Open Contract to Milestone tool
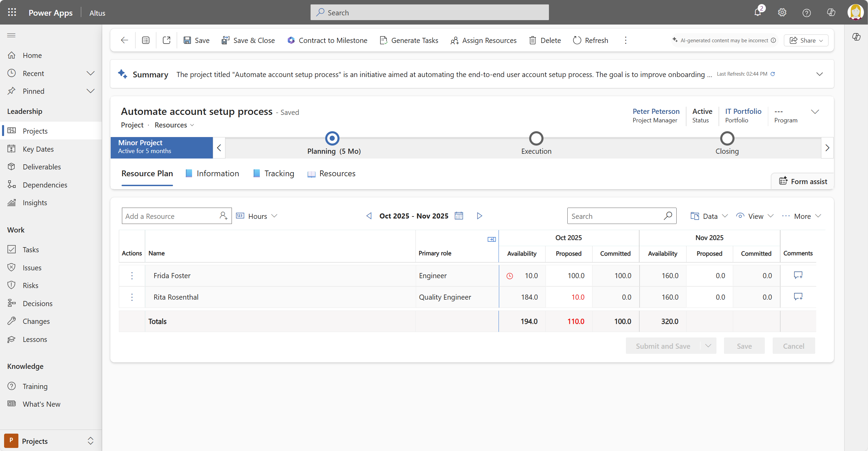The image size is (868, 451). [x=327, y=40]
